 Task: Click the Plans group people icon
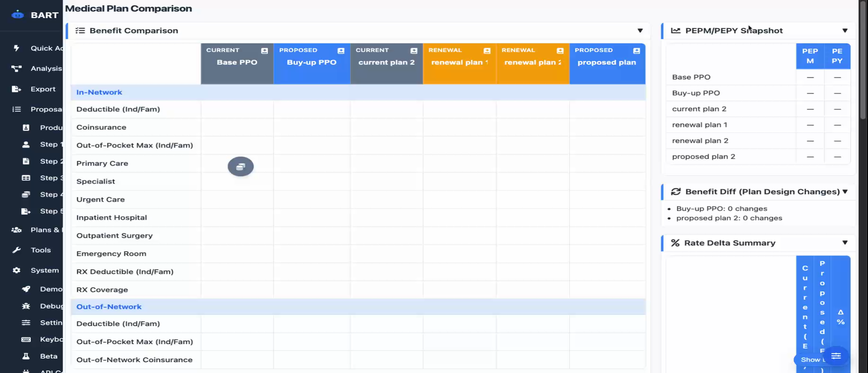[x=16, y=230]
